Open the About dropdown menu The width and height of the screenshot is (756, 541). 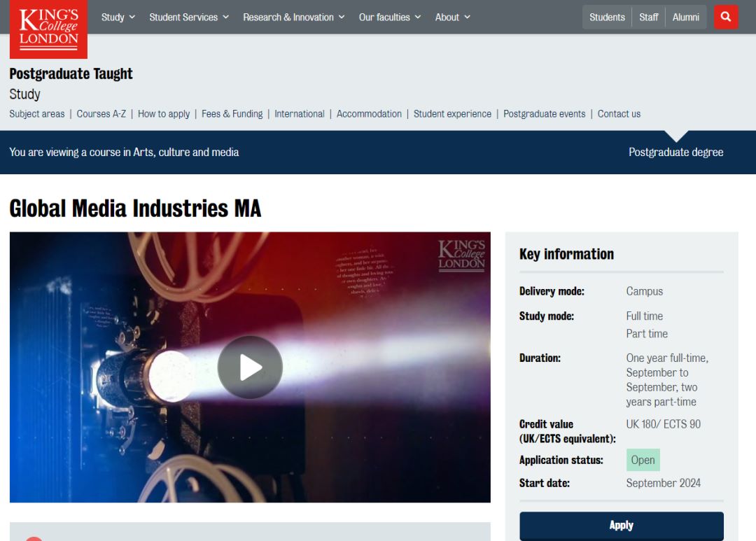[x=452, y=17]
